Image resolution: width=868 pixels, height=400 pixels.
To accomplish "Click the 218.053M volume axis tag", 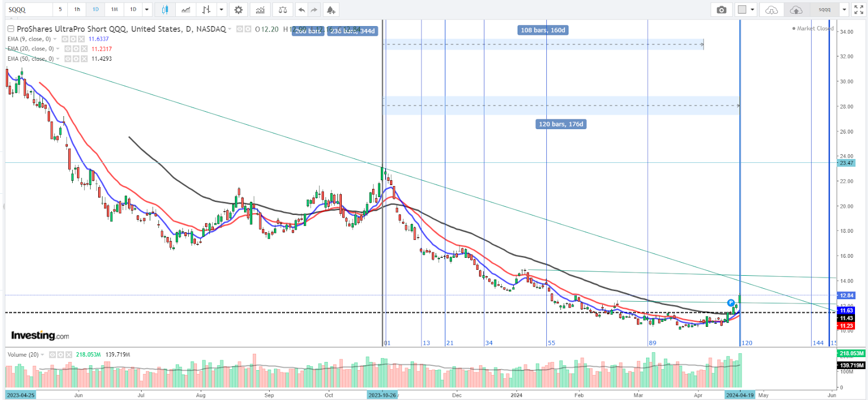I will pyautogui.click(x=851, y=353).
